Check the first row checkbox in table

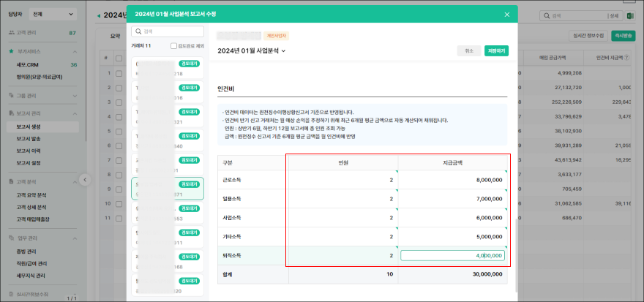119,73
